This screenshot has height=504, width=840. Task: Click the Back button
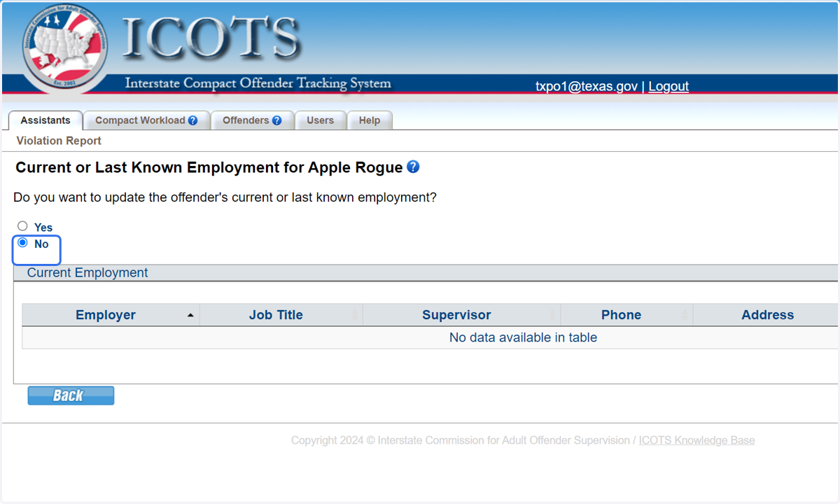pos(71,395)
